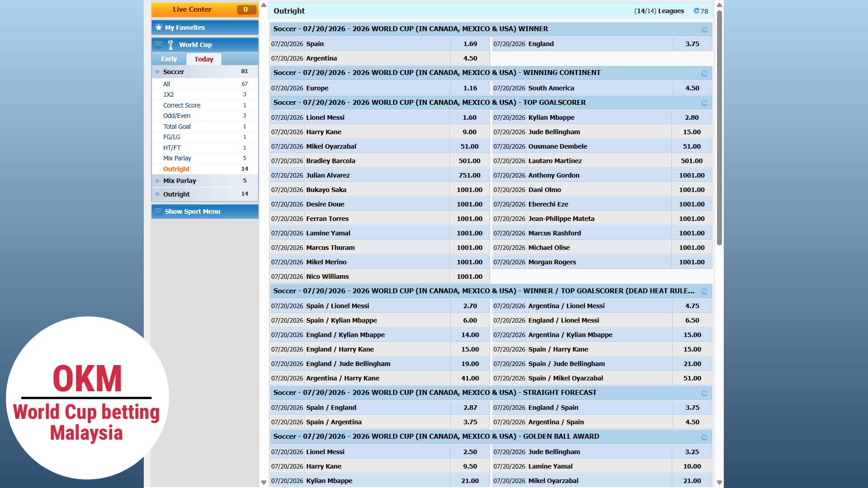Select England / Harry Kane odds 15.00
Image resolution: width=868 pixels, height=488 pixels.
[x=470, y=349]
